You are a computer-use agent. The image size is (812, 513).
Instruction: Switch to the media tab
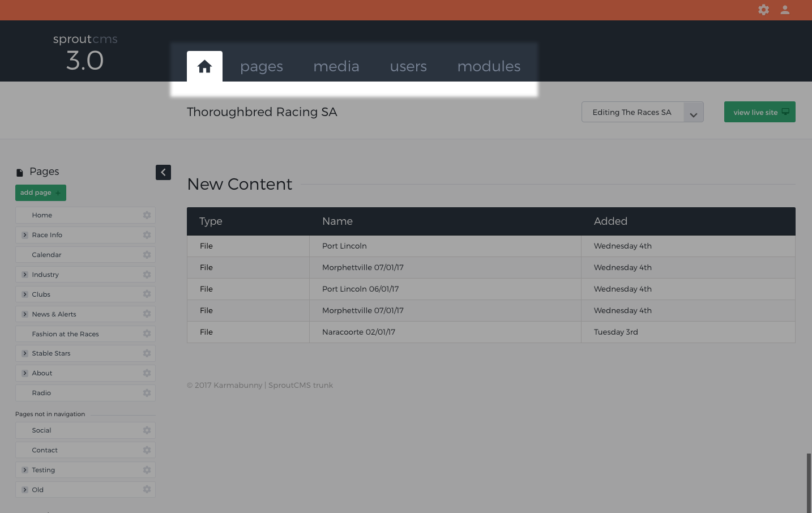pyautogui.click(x=336, y=66)
